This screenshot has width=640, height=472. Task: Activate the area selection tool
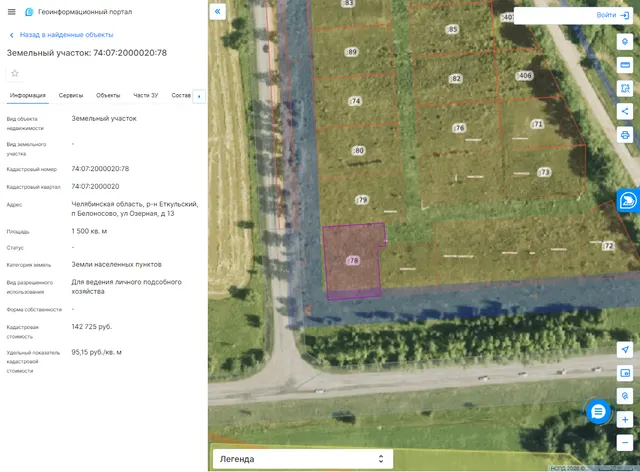624,88
